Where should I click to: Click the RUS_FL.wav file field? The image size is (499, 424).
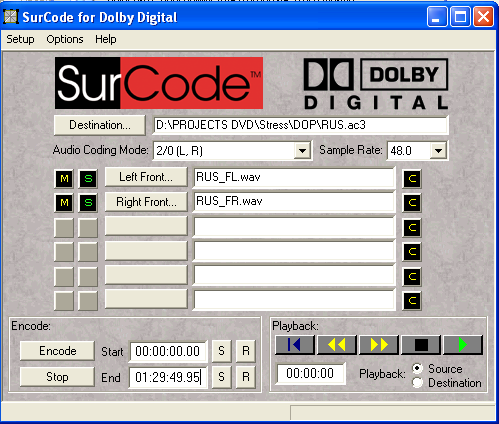294,177
